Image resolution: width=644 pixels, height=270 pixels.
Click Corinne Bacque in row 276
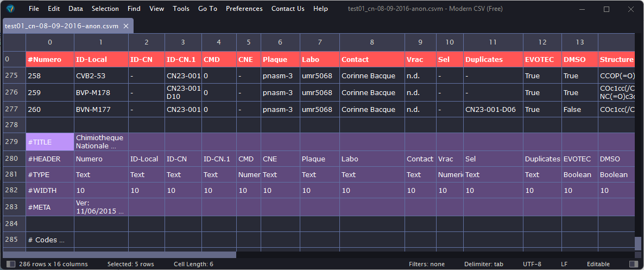tap(372, 93)
